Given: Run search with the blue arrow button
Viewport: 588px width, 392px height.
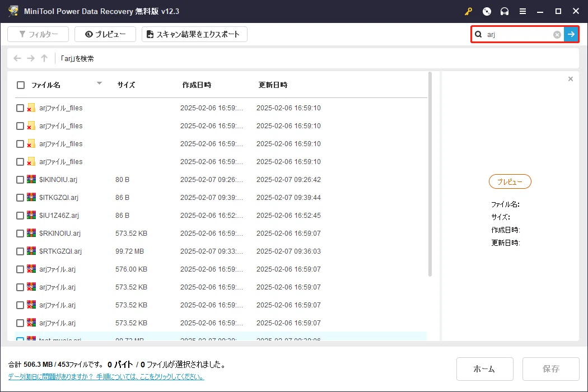Looking at the screenshot, I should (571, 35).
